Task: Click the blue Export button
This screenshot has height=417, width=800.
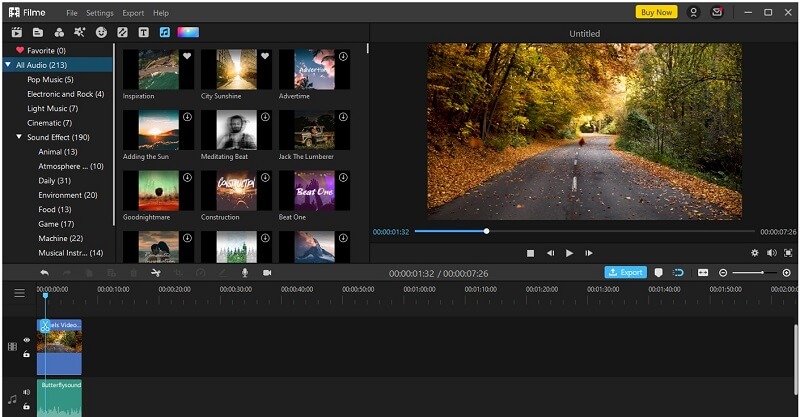Action: tap(626, 273)
